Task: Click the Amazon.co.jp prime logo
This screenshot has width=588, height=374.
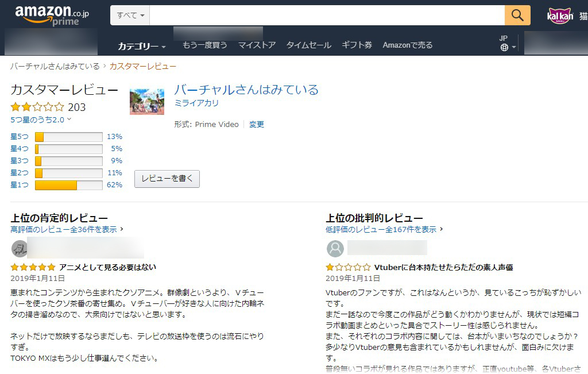Action: pos(52,16)
